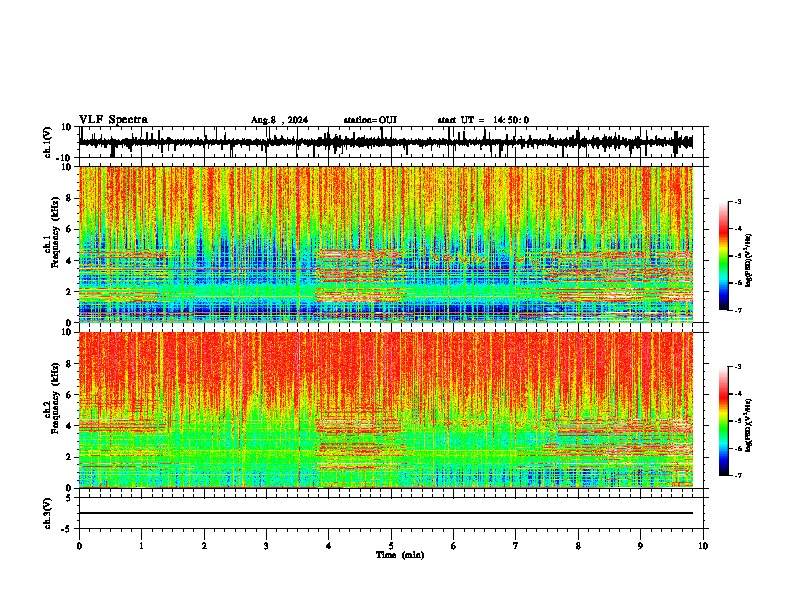Click time axis tick label "1"
792x612 pixels.
pyautogui.click(x=141, y=546)
